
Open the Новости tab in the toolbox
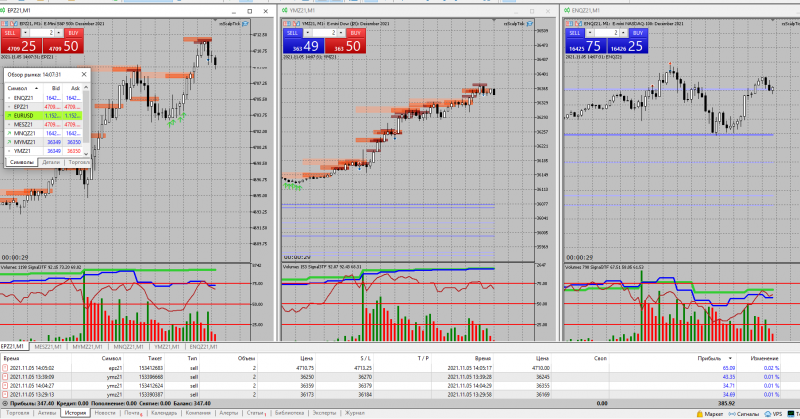(105, 413)
